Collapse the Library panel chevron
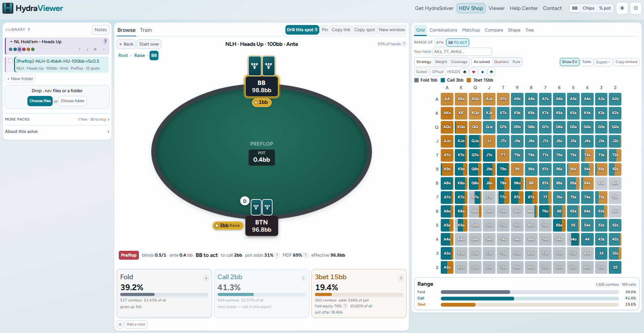The height and width of the screenshot is (333, 644). [7, 30]
